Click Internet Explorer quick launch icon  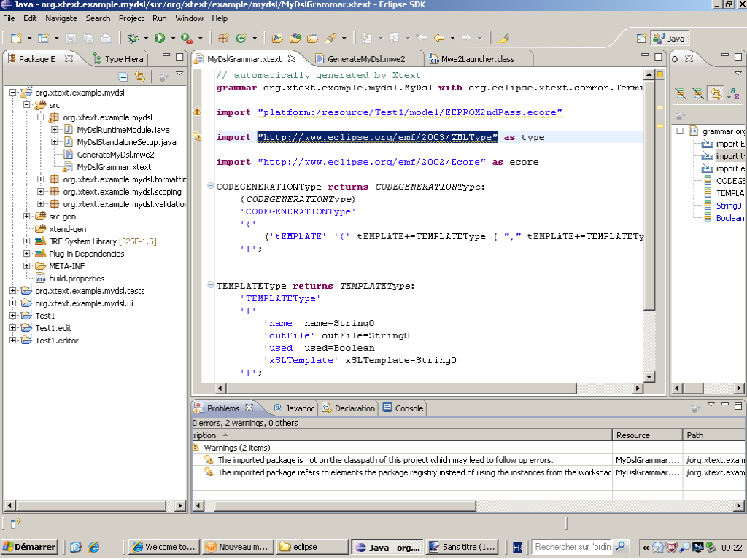click(94, 547)
